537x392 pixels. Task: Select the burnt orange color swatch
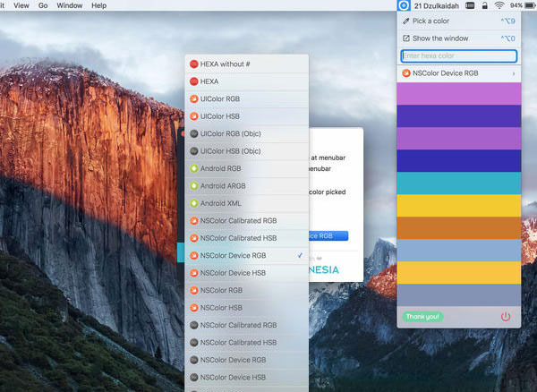(459, 228)
